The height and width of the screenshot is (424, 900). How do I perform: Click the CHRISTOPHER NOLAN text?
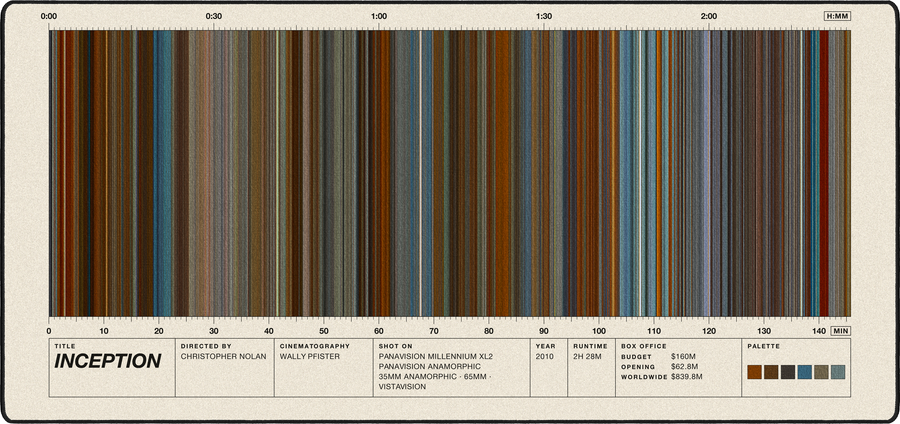pos(223,356)
